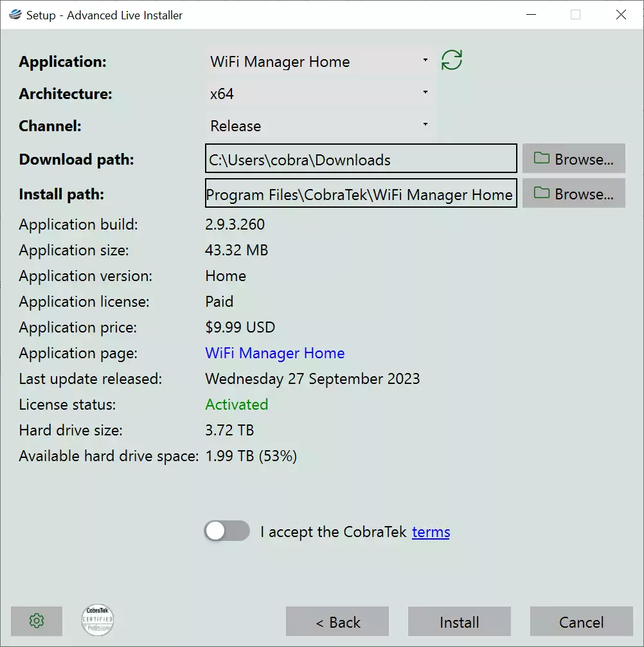The image size is (644, 647).
Task: Click the price value $9.99 USD
Action: [240, 327]
